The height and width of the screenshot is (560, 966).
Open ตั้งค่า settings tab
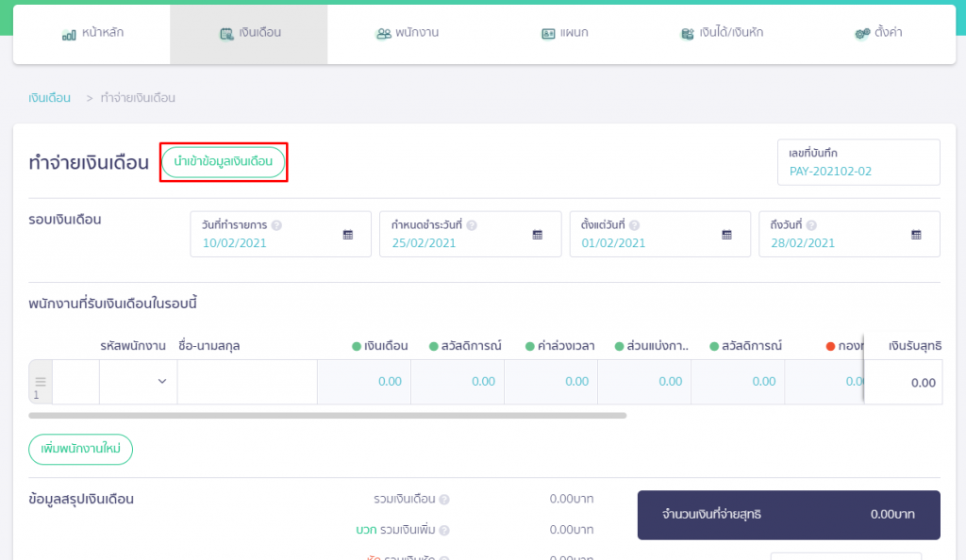pyautogui.click(x=878, y=33)
